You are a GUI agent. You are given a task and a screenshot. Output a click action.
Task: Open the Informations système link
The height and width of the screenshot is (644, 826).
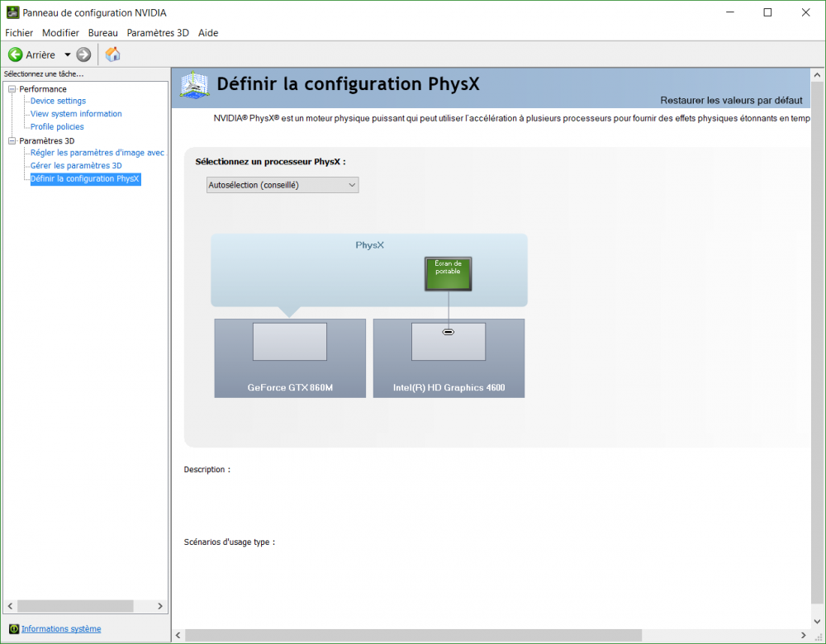click(61, 629)
